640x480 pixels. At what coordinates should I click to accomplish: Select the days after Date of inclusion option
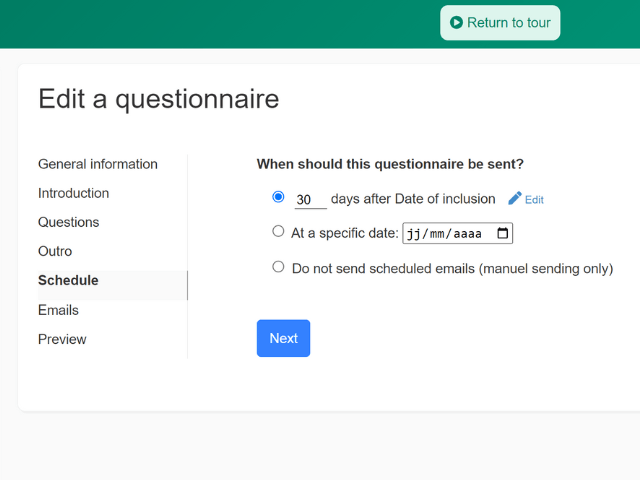click(x=278, y=197)
